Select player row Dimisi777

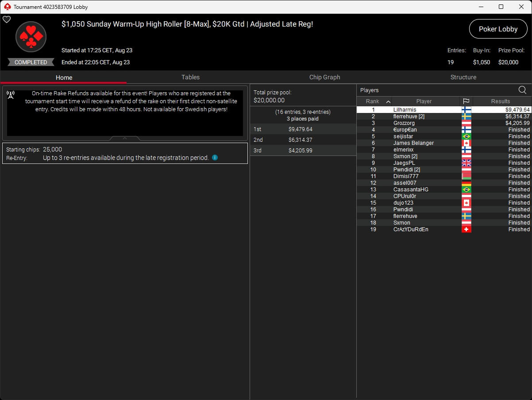pos(443,176)
